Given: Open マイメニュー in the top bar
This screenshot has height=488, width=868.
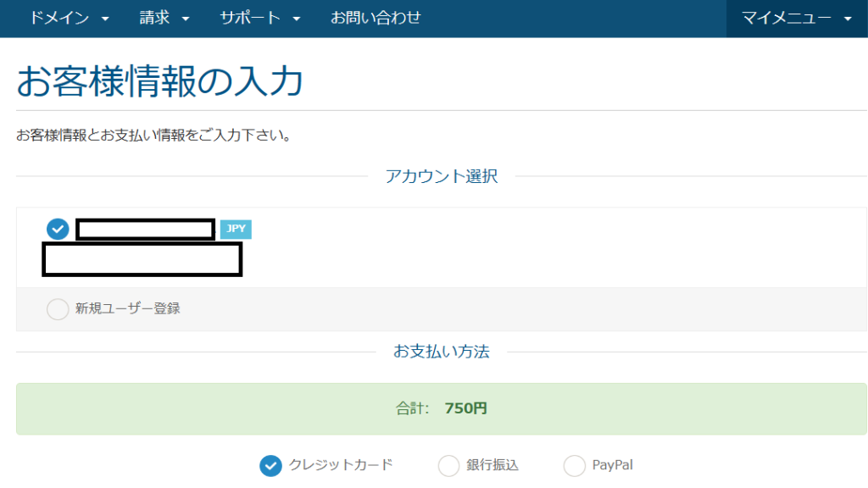Looking at the screenshot, I should pyautogui.click(x=787, y=18).
